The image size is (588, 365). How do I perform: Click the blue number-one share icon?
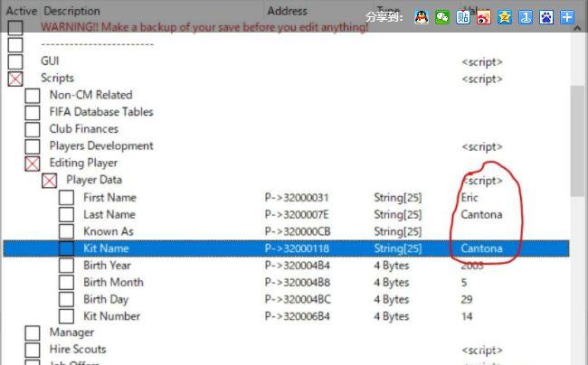click(x=526, y=16)
